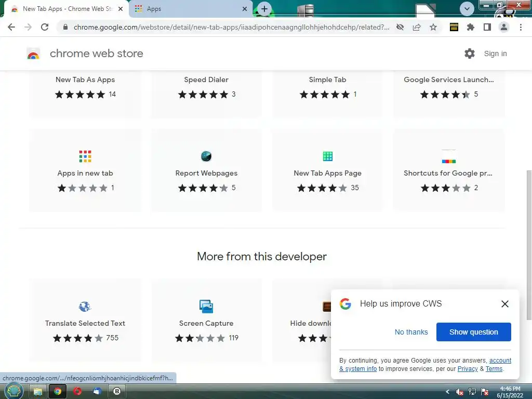The image size is (532, 399).
Task: Open the Opera taskbar icon
Action: [x=77, y=392]
